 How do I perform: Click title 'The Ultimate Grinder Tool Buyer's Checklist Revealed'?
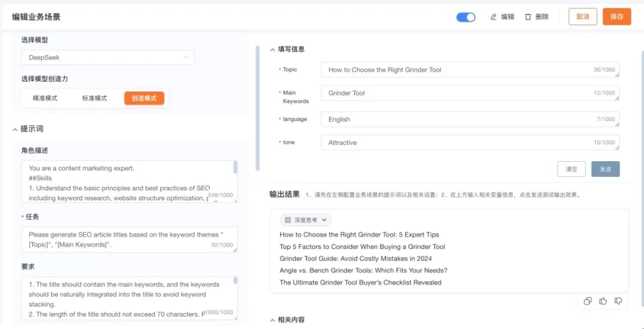tap(361, 282)
